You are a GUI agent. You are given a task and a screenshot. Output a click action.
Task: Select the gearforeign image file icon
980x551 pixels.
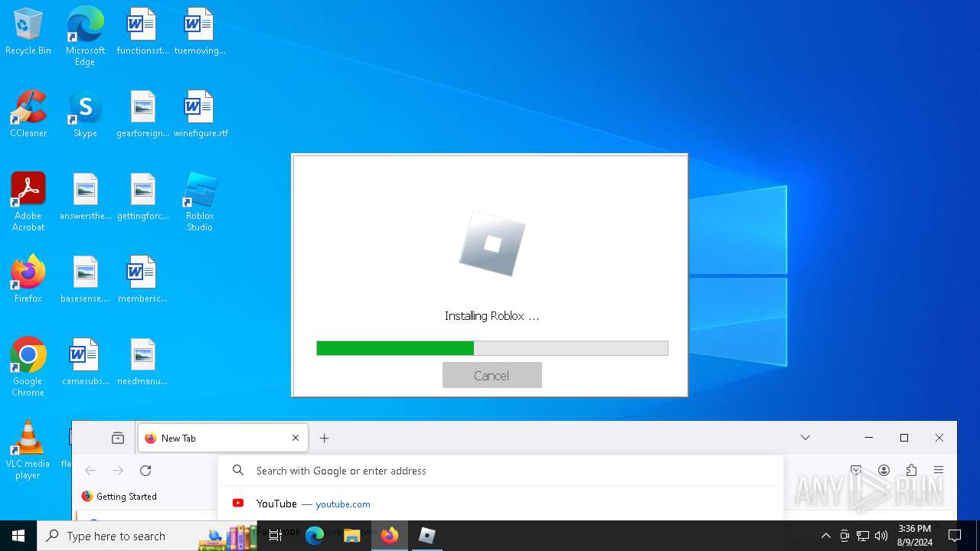tap(142, 115)
